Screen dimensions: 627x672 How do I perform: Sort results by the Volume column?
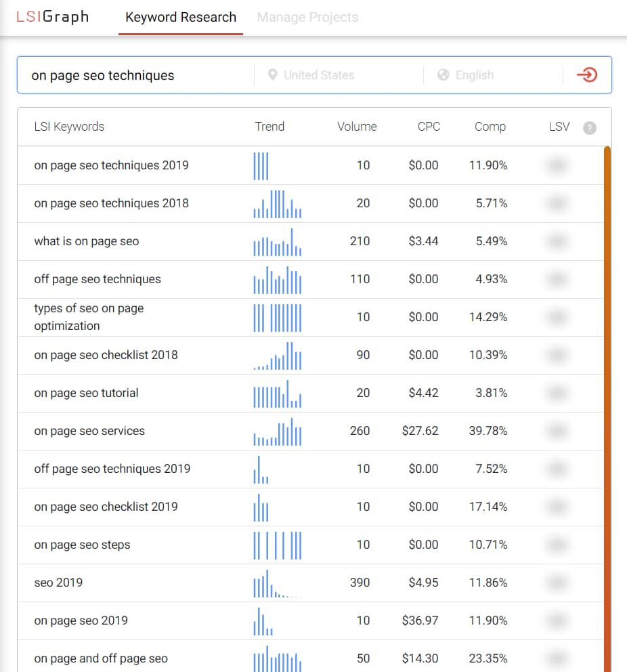[x=356, y=127]
